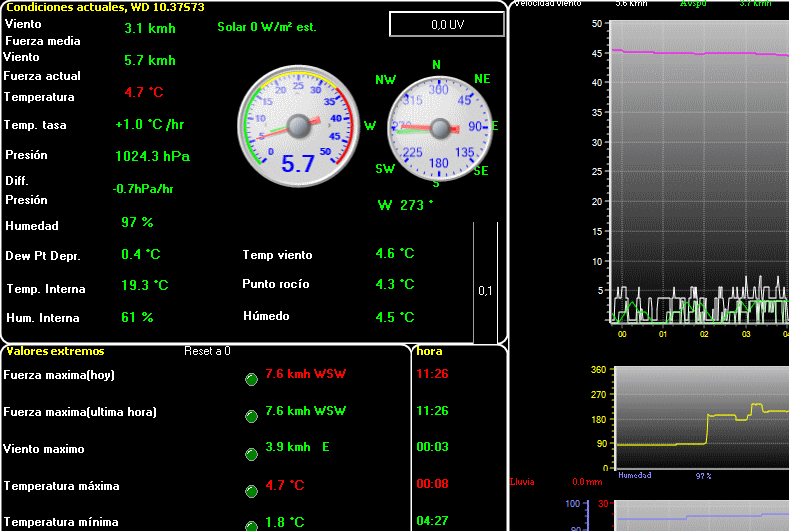Select the Valores extremos panel header
The height and width of the screenshot is (531, 789).
coord(55,351)
